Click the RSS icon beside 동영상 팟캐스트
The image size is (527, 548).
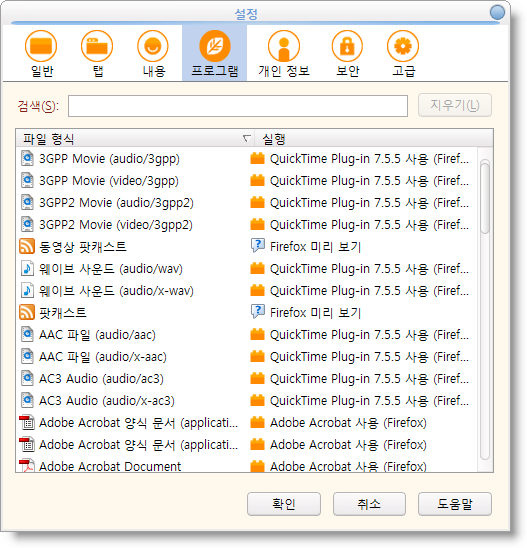[27, 246]
